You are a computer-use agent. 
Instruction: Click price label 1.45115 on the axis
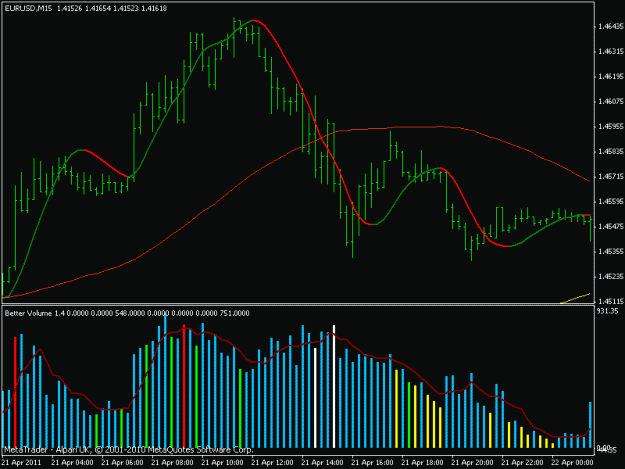(611, 302)
